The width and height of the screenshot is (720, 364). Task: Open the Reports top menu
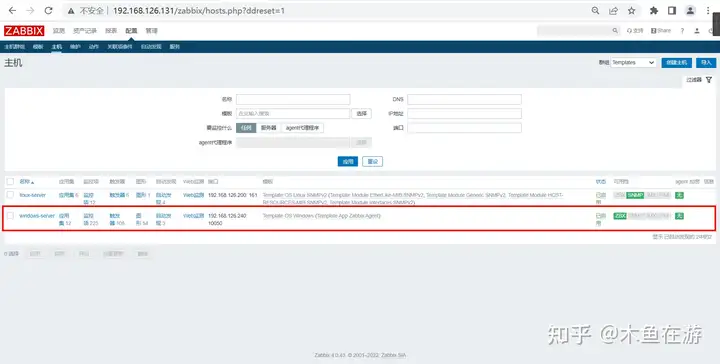pyautogui.click(x=111, y=31)
